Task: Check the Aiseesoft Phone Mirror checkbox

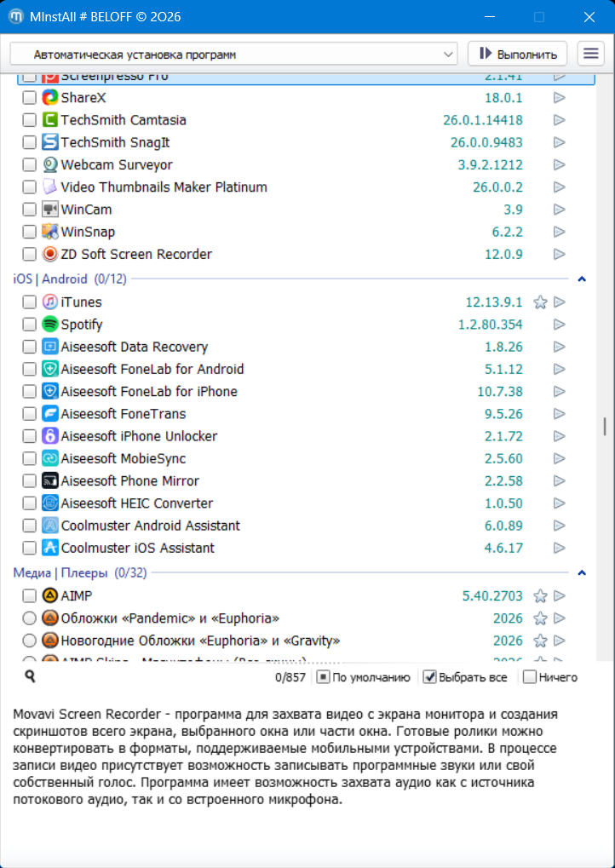Action: pos(29,481)
